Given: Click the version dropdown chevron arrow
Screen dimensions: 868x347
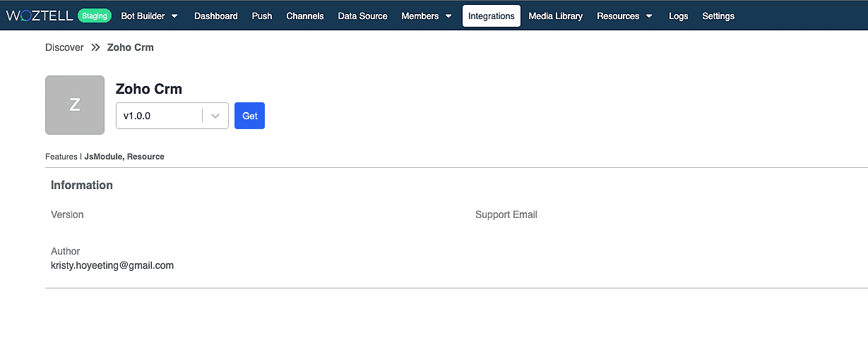Looking at the screenshot, I should [215, 116].
